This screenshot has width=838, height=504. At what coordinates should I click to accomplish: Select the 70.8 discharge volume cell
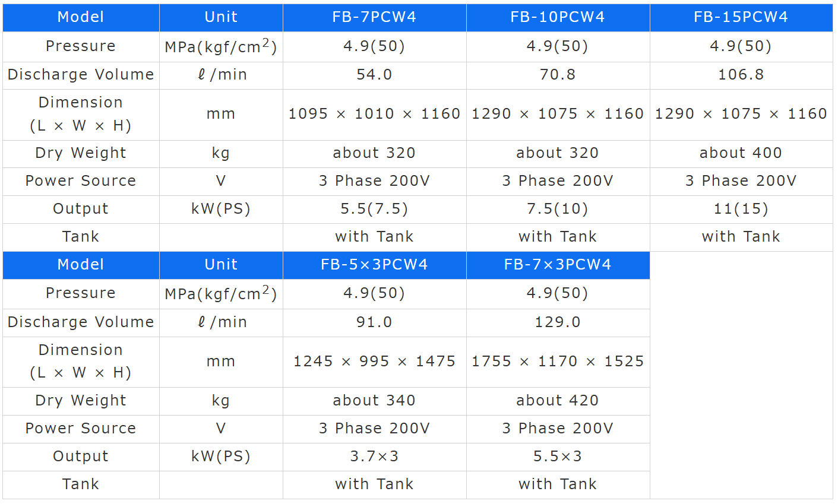(x=558, y=75)
